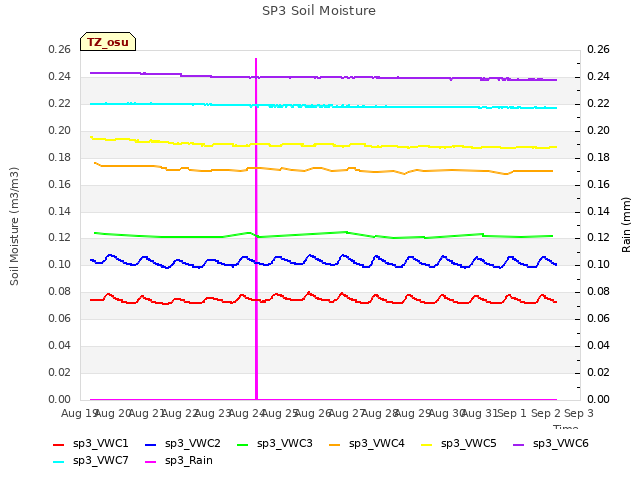Click the SP3 Soil Moisture chart title
Screen dimensions: 640x480
pos(319,11)
